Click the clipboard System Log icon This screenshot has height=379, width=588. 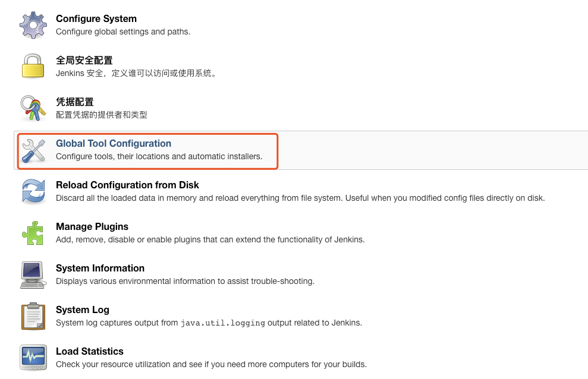point(33,316)
